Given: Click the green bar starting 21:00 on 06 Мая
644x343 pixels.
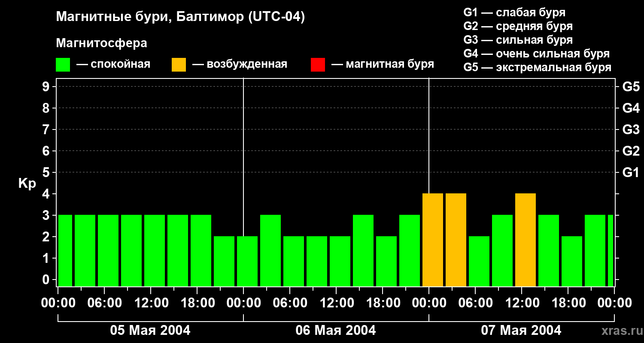Looking at the screenshot, I should (x=410, y=251).
